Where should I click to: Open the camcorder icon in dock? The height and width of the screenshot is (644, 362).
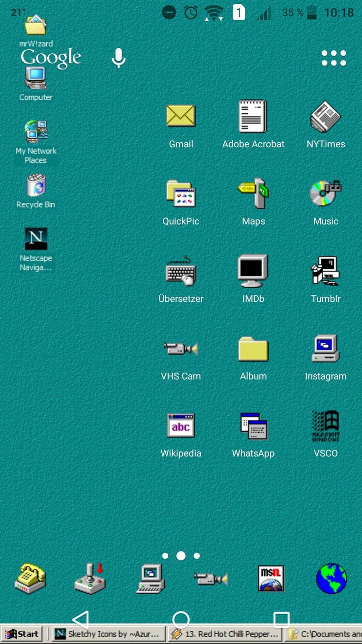[x=211, y=579]
